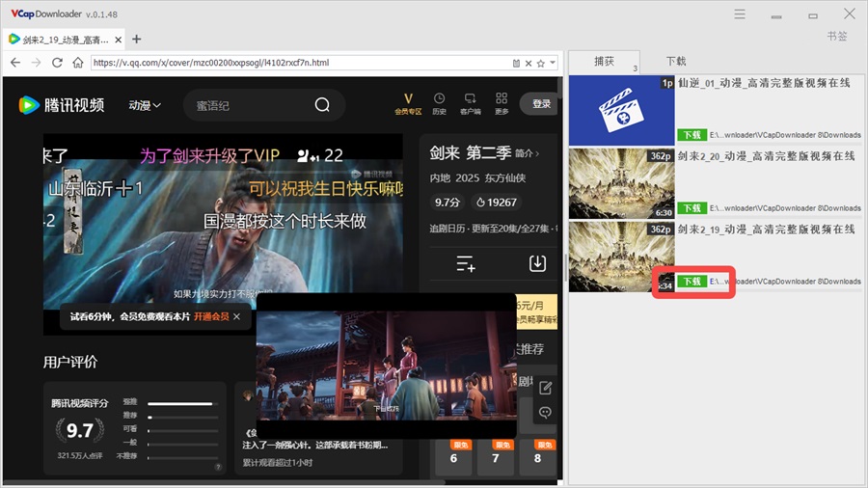The image size is (868, 488).
Task: Open the 会员专区 VIP icon
Action: (x=408, y=103)
